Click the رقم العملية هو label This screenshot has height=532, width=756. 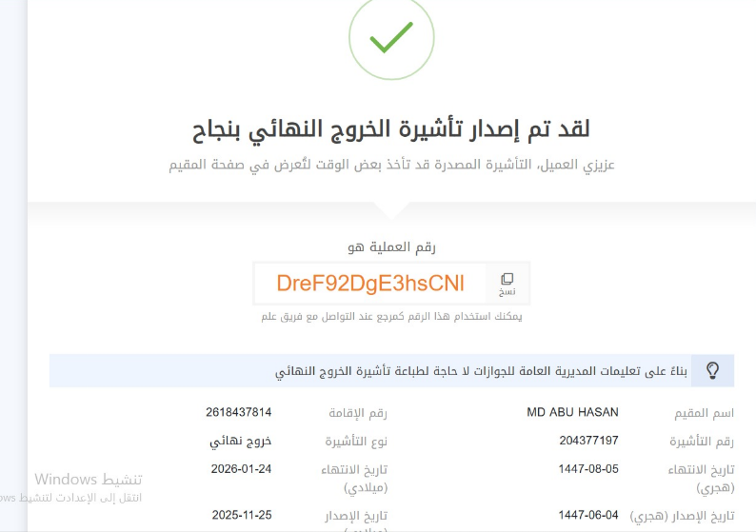[391, 246]
